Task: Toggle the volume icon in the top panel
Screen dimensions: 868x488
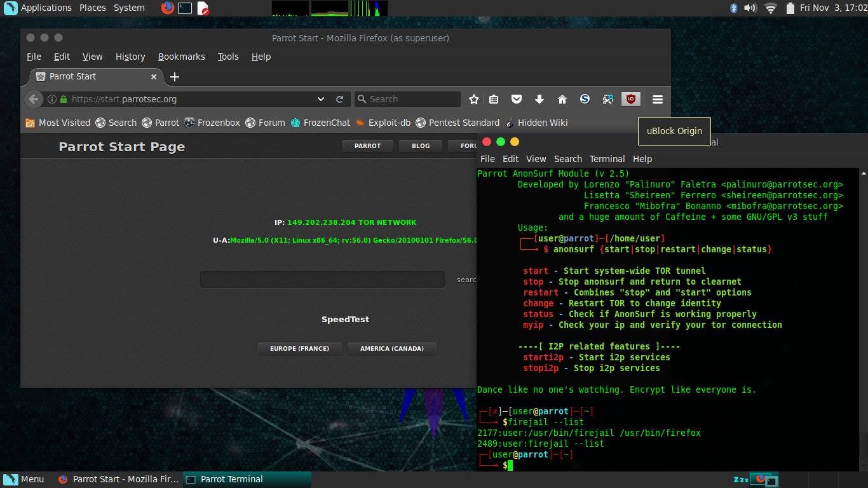Action: [x=750, y=8]
